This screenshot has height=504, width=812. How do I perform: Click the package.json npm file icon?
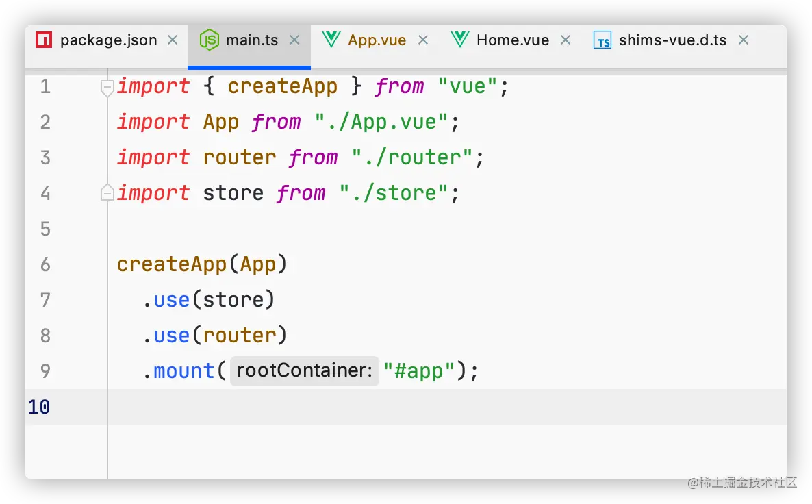[x=44, y=40]
